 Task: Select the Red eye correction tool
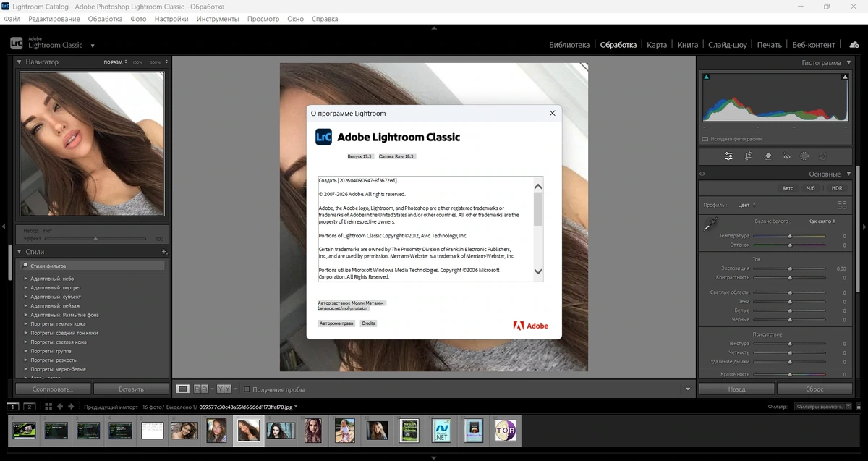pos(786,156)
